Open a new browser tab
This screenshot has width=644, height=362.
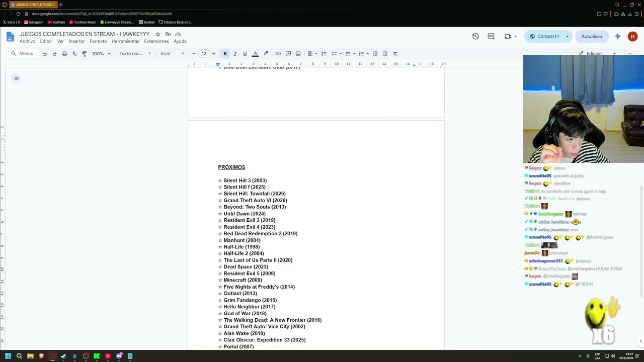(x=60, y=5)
